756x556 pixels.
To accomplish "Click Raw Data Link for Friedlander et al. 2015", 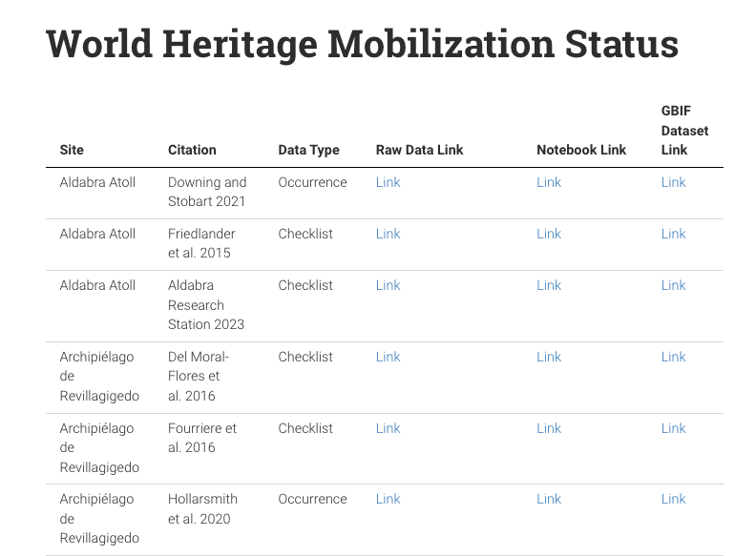I will 388,234.
